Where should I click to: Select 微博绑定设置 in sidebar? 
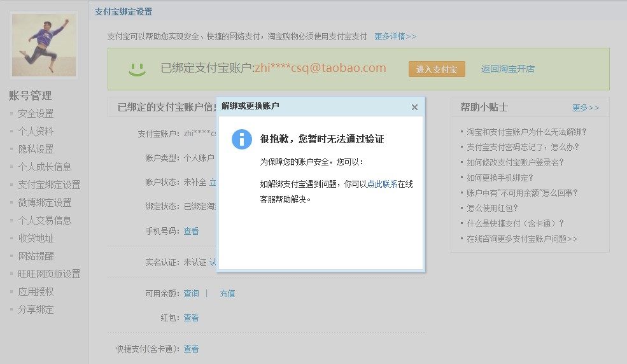(x=45, y=202)
